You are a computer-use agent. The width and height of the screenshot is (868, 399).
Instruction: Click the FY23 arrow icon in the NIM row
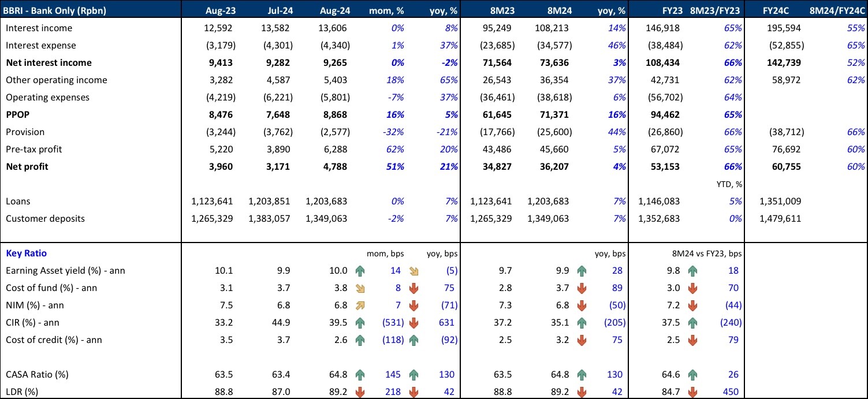693,305
